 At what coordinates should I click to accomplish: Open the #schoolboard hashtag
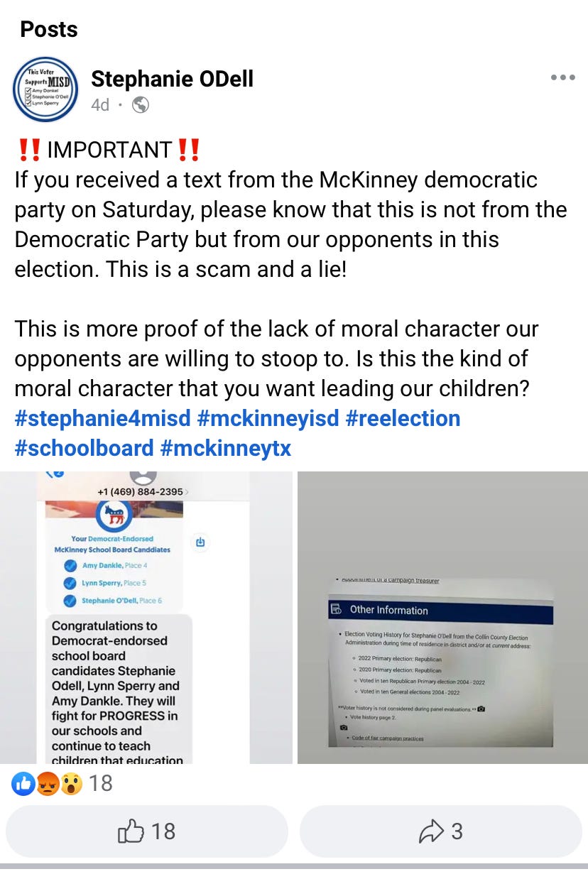pos(85,448)
